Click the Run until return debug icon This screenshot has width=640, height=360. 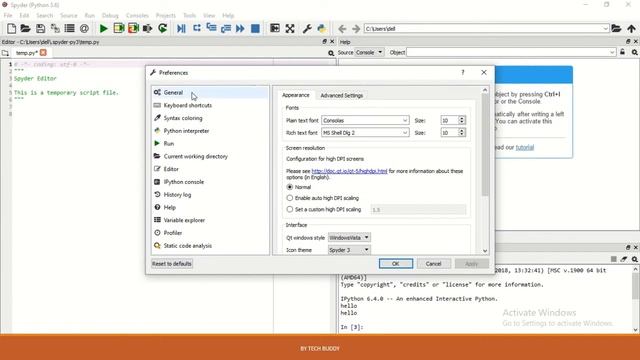(226, 28)
